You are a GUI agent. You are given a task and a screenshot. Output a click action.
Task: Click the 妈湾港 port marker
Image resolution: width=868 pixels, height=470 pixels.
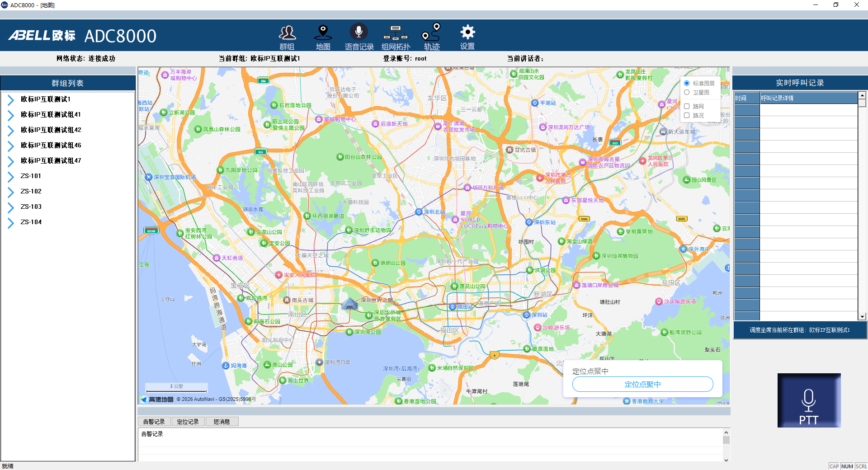tap(226, 365)
